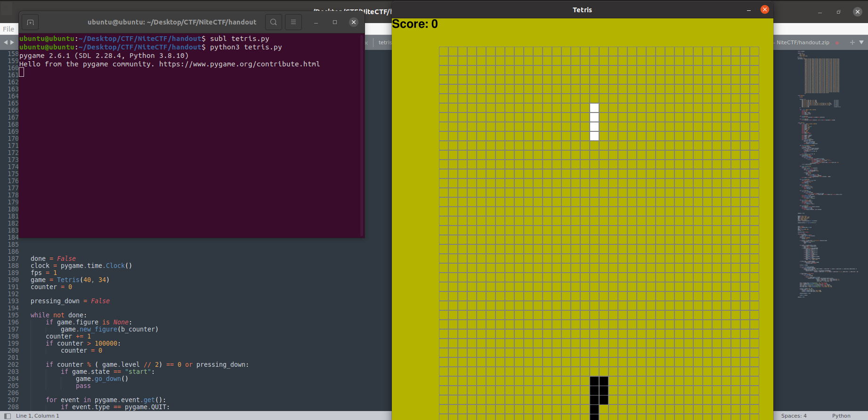Click the terminal search icon
The height and width of the screenshot is (420, 868).
point(274,22)
